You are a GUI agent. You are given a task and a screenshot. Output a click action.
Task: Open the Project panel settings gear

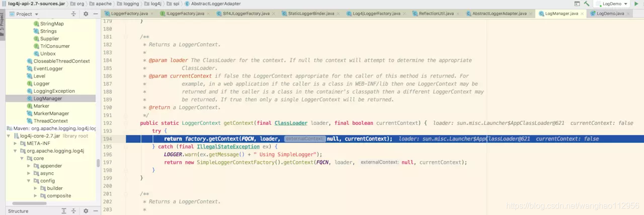coord(86,14)
